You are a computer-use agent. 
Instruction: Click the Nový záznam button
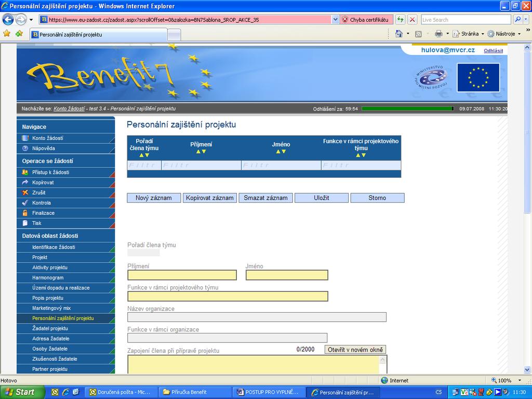154,198
